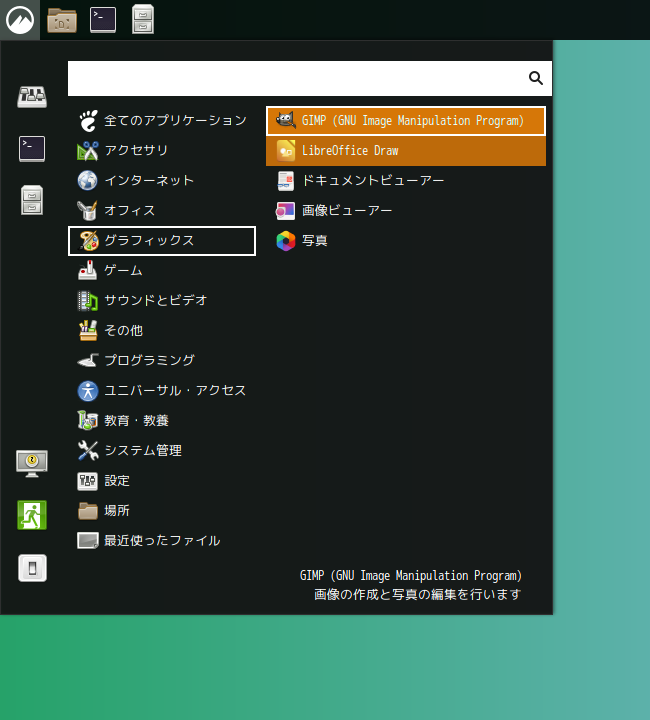The height and width of the screenshot is (720, 650).
Task: Select the アクセサリ category
Action: (162, 151)
